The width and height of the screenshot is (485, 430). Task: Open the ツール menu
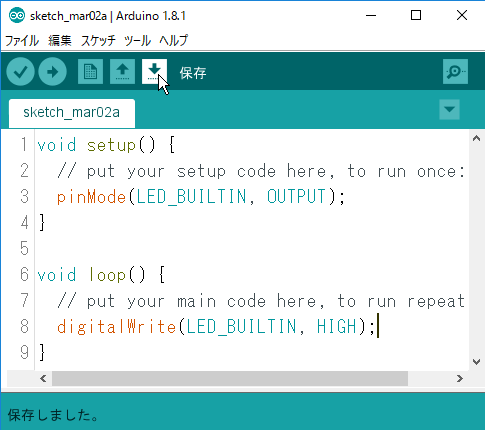point(137,41)
